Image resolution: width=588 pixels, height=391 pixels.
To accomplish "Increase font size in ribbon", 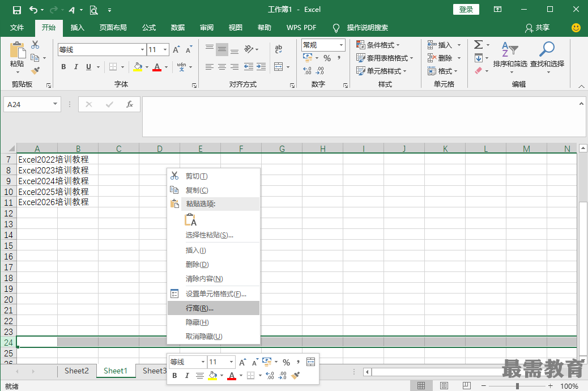I will coord(176,49).
